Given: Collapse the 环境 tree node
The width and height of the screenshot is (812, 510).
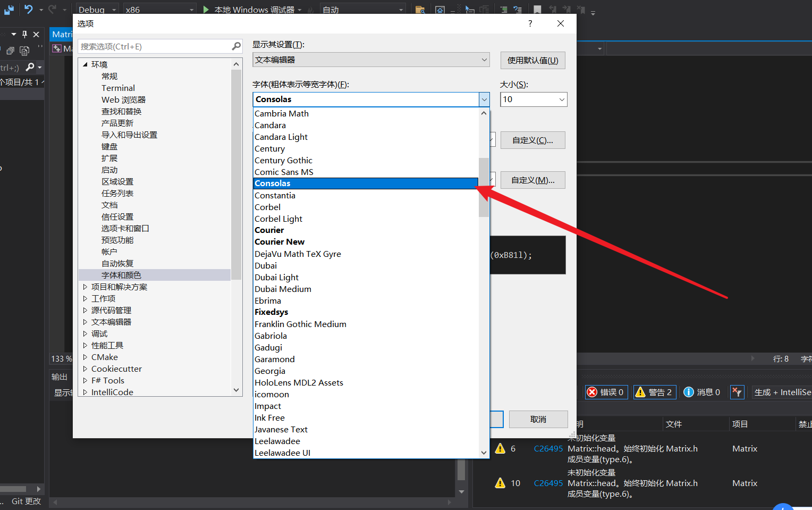Looking at the screenshot, I should (85, 64).
